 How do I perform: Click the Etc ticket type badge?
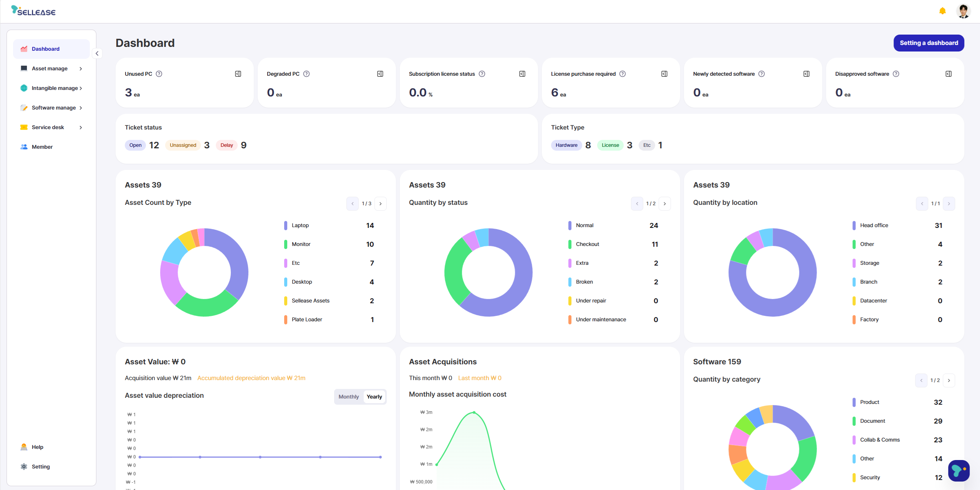647,145
